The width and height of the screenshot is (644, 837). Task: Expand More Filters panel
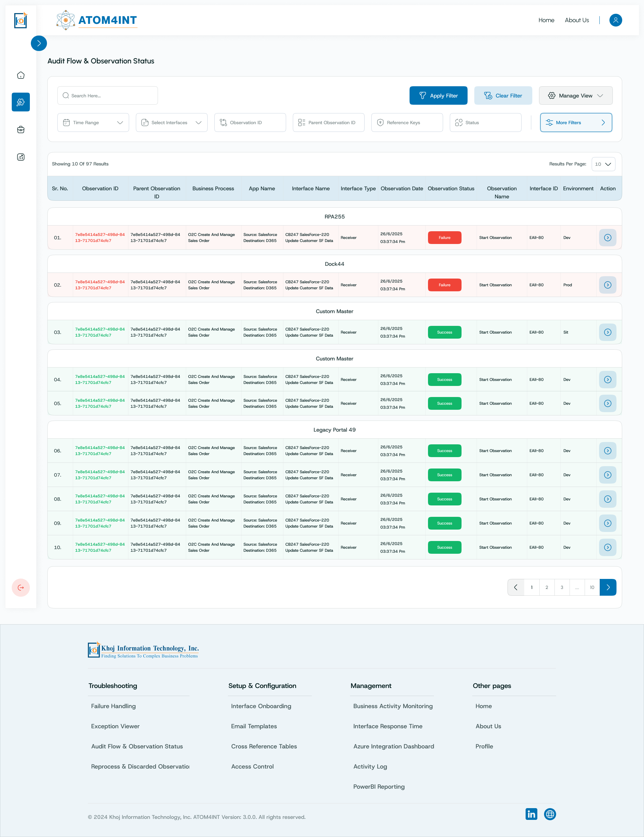tap(576, 122)
